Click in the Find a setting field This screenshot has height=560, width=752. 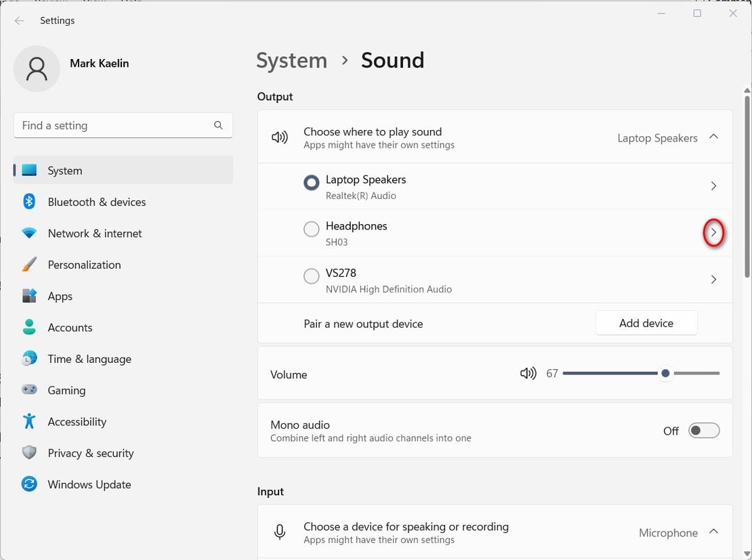[x=123, y=126]
